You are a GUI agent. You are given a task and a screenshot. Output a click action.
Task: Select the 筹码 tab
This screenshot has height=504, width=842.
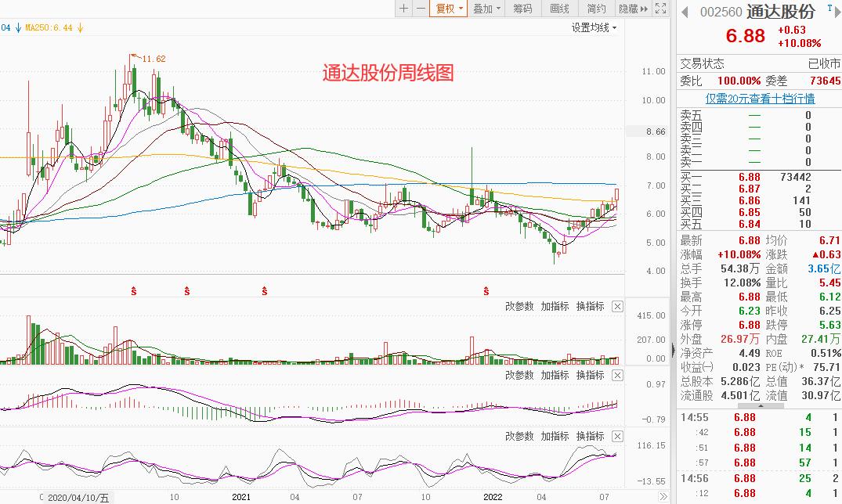(x=522, y=8)
